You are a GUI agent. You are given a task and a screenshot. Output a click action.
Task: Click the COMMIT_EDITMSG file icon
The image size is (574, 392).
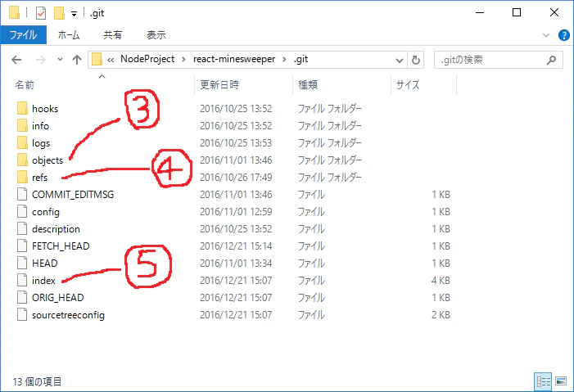tap(22, 194)
